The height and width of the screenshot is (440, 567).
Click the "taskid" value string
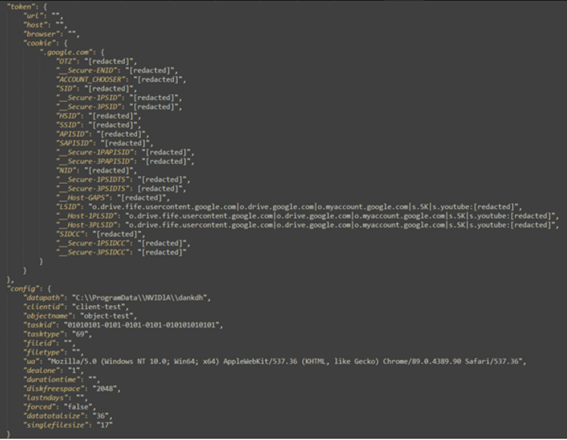[x=141, y=325]
